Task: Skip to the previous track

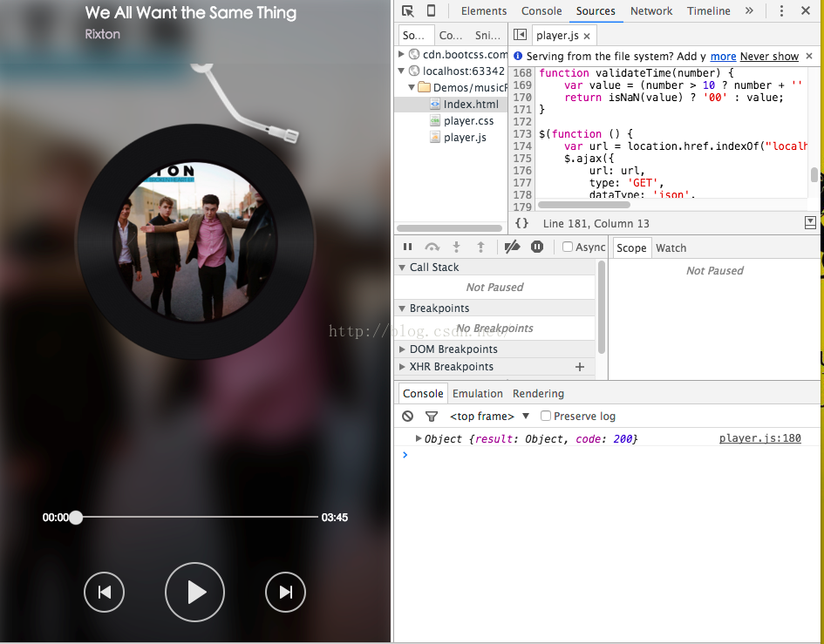Action: pos(104,592)
